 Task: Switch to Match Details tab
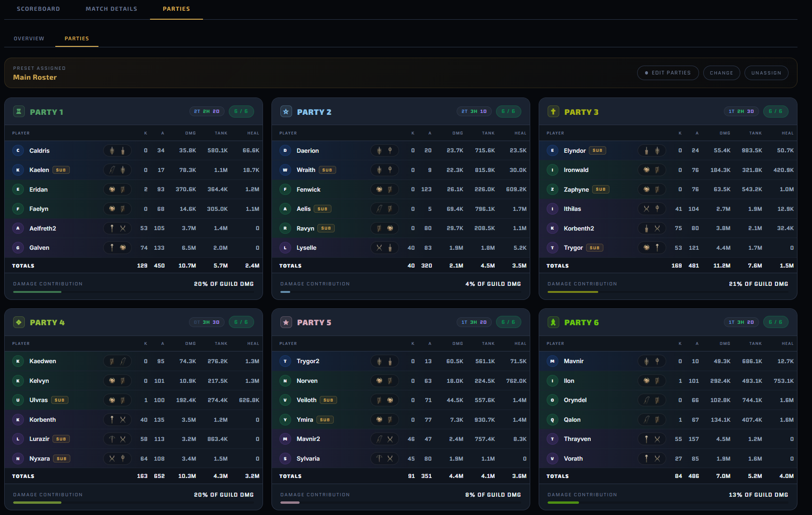point(112,9)
